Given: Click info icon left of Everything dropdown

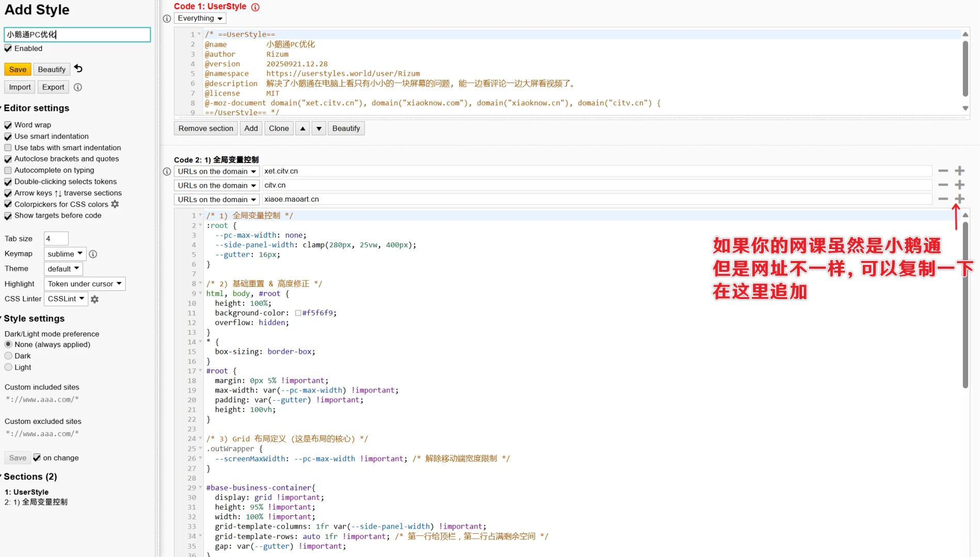Looking at the screenshot, I should tap(167, 19).
